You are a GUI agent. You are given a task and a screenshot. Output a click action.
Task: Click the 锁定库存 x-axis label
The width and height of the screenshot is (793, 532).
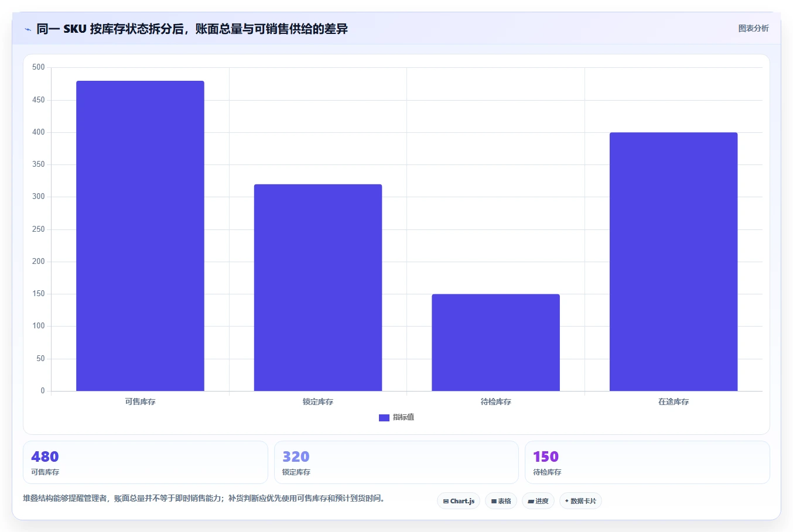tap(318, 401)
